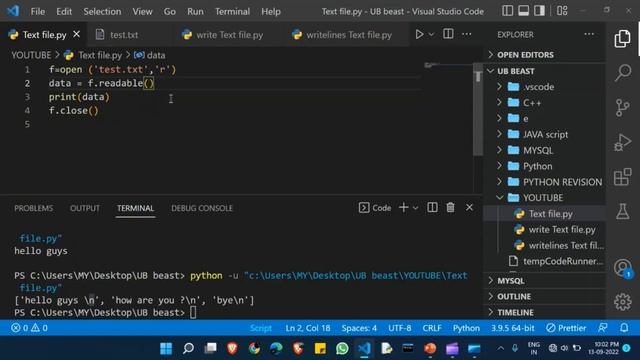Open Run and Debug view

click(622, 142)
